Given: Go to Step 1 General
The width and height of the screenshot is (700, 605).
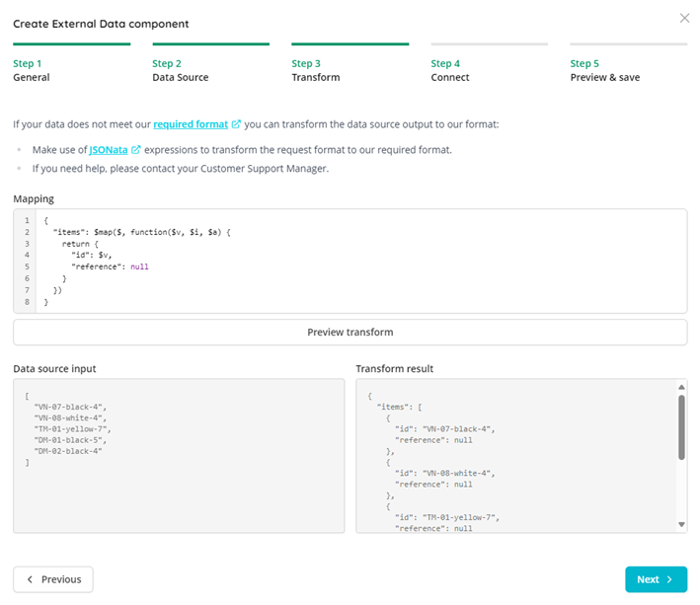Looking at the screenshot, I should (32, 70).
